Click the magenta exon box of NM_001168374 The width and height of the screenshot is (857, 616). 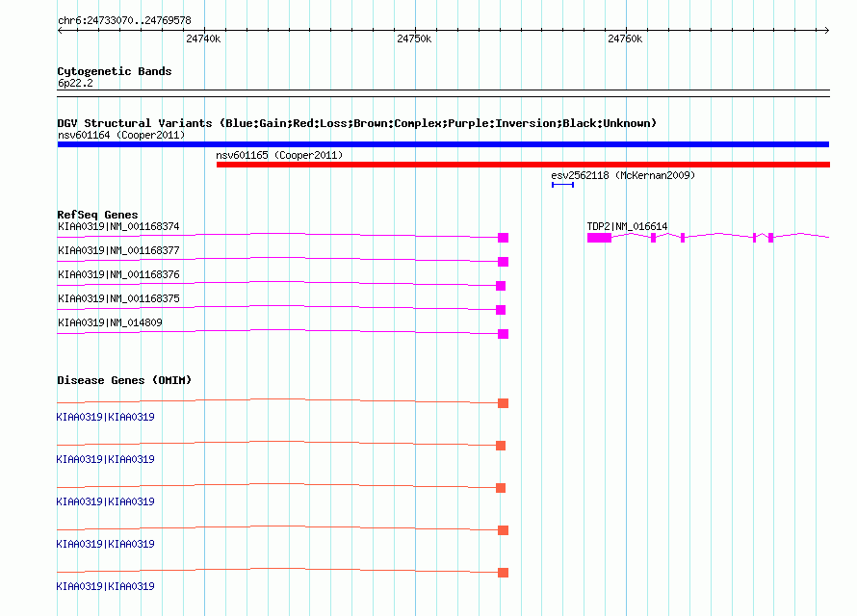[503, 238]
